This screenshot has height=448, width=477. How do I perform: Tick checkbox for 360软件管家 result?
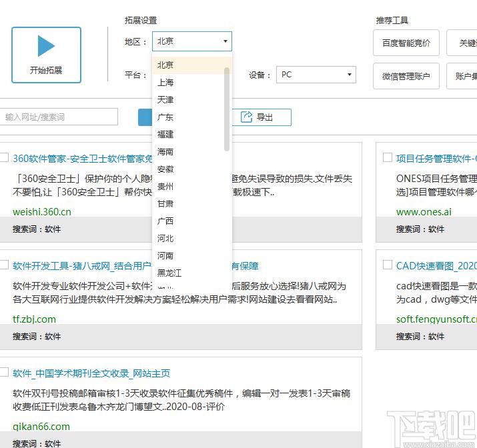tap(4, 157)
